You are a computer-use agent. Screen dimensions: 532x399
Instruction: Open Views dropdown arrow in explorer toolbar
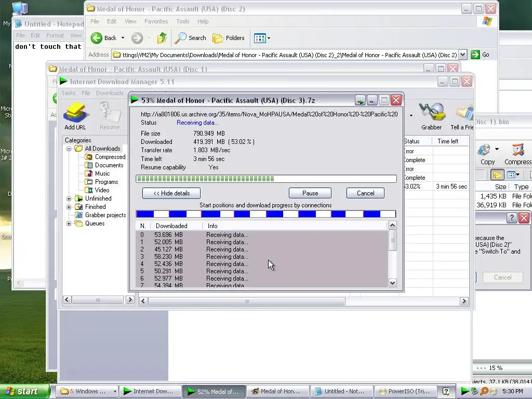pos(269,38)
